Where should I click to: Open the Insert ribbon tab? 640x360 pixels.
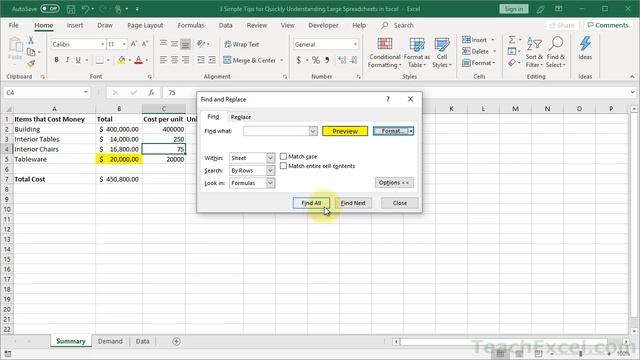pyautogui.click(x=75, y=25)
